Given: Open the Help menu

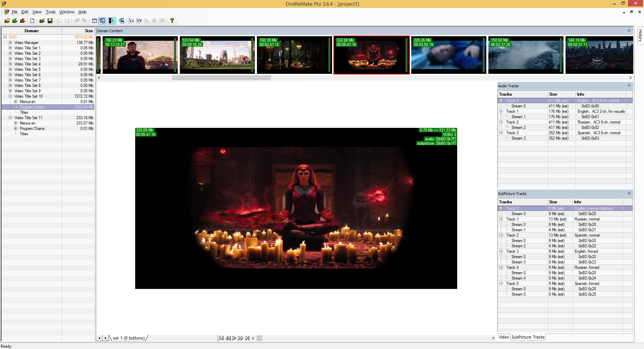Looking at the screenshot, I should pyautogui.click(x=83, y=12).
